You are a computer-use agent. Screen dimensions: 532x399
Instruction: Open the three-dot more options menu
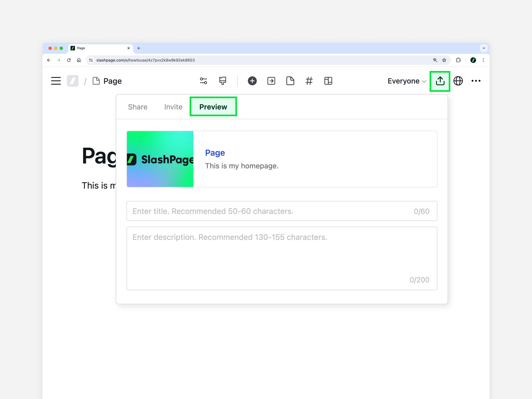476,81
